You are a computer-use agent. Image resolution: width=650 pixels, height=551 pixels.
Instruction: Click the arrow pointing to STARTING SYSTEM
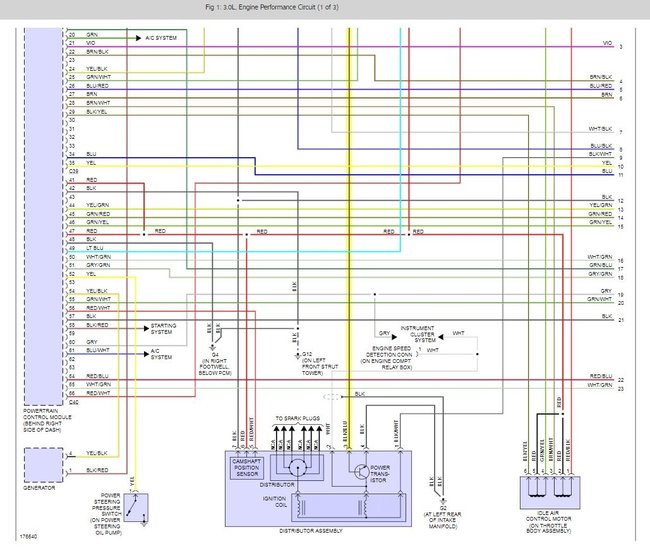point(146,328)
